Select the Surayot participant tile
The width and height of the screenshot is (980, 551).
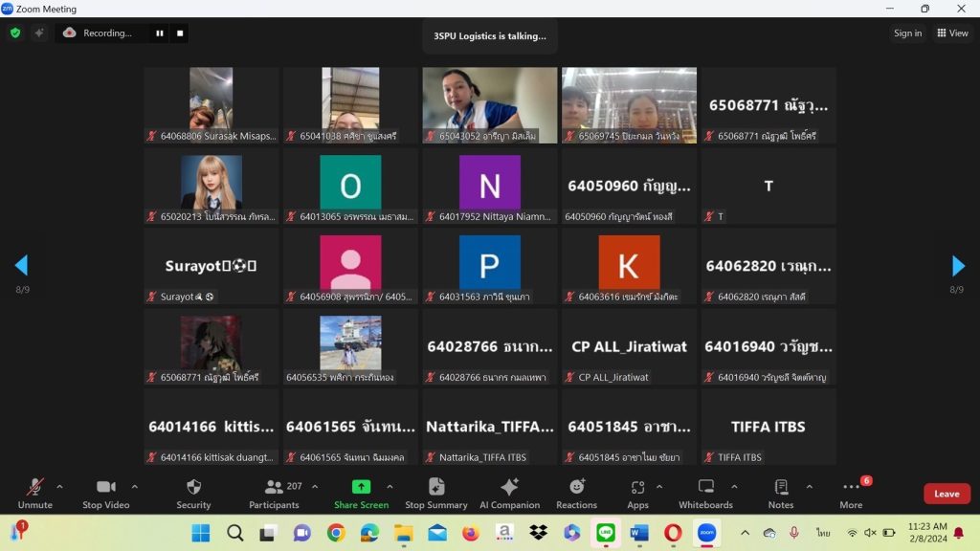click(211, 266)
